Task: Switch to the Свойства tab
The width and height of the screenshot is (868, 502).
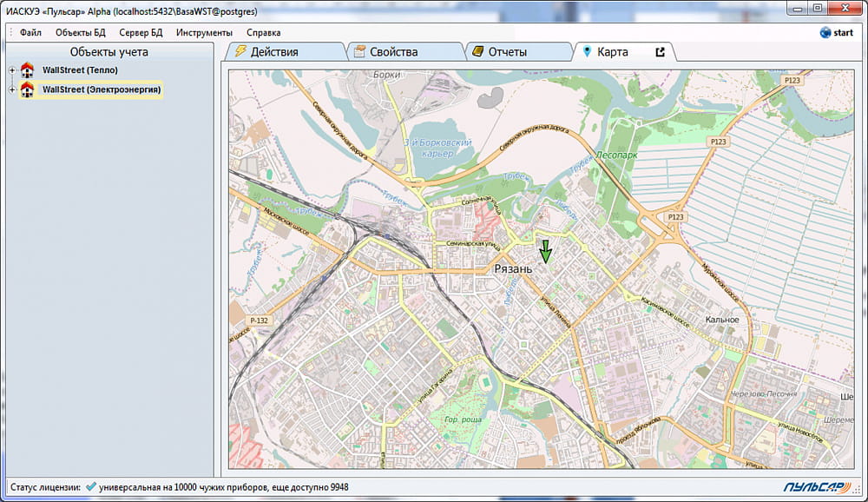Action: click(393, 52)
